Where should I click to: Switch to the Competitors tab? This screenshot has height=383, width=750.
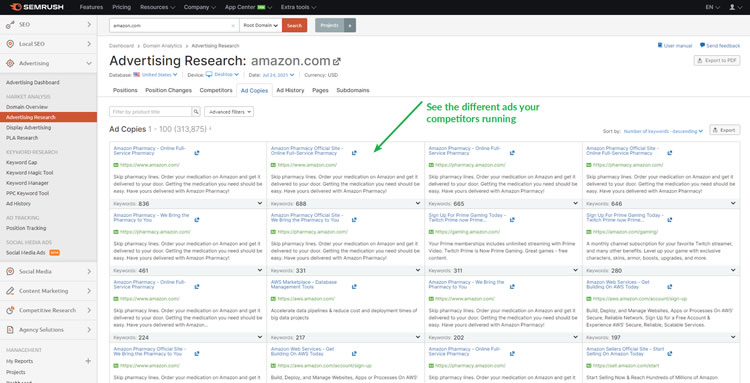click(x=216, y=90)
